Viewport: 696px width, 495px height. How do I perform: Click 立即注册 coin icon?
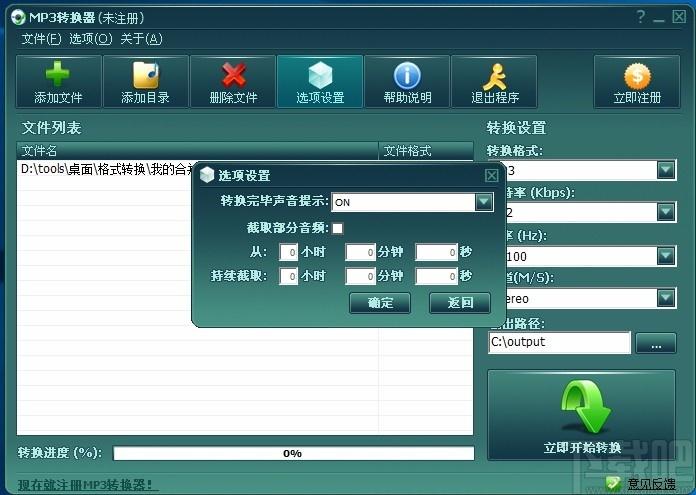637,75
